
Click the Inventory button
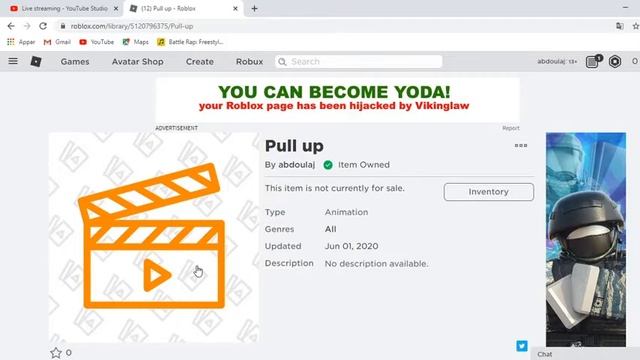[489, 192]
